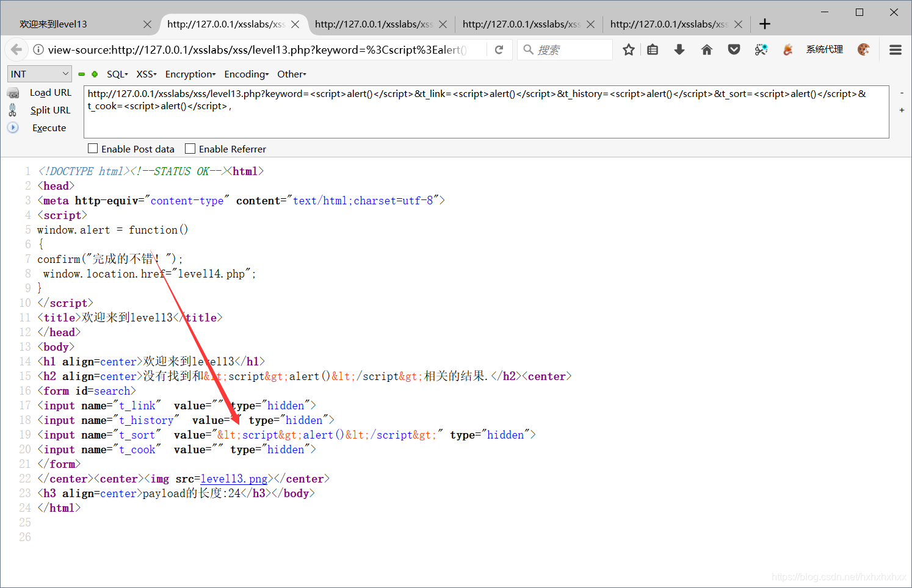This screenshot has width=912, height=588.
Task: Open the Other dropdown menu
Action: click(292, 74)
